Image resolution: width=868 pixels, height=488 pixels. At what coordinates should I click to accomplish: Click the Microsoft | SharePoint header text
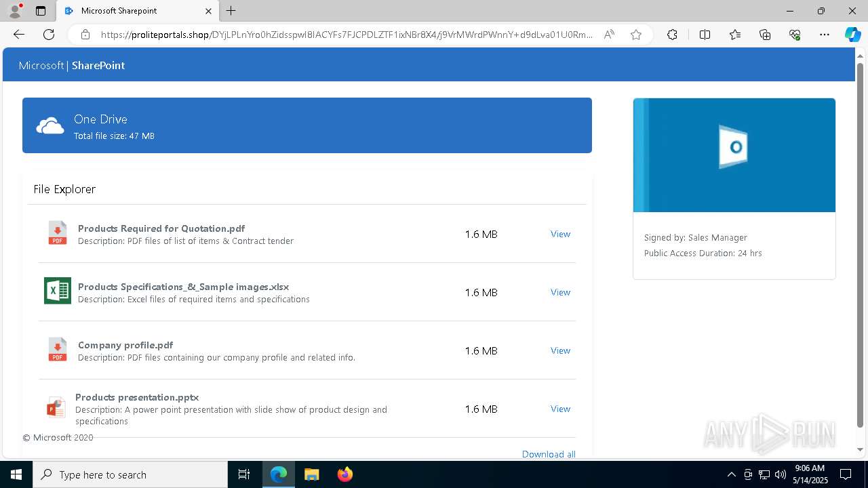[72, 66]
